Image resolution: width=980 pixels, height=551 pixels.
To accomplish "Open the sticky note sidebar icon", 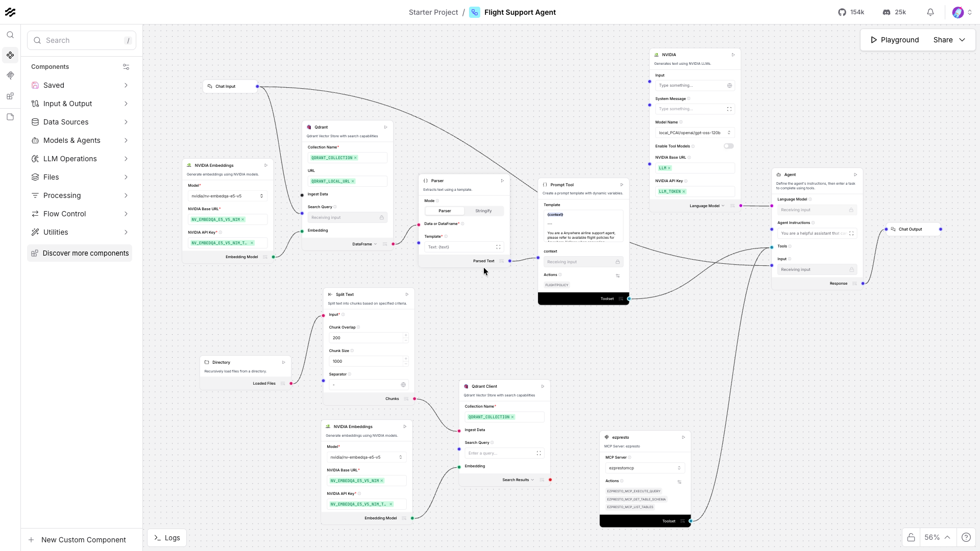I will [x=10, y=117].
